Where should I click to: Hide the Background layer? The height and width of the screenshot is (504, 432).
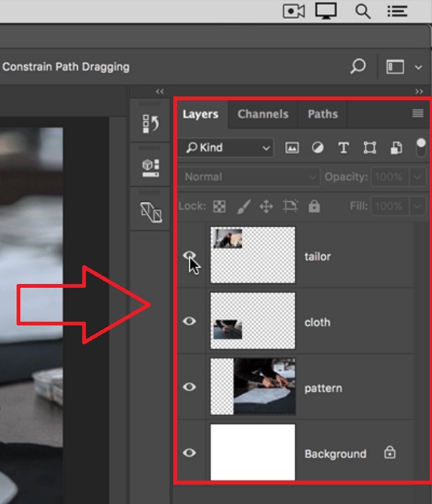tap(189, 453)
